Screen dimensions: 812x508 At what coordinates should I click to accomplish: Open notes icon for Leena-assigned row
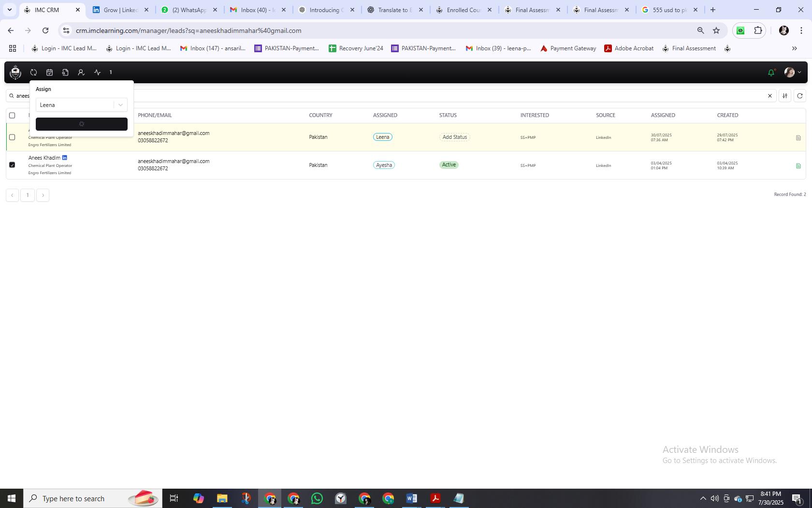[x=798, y=138]
